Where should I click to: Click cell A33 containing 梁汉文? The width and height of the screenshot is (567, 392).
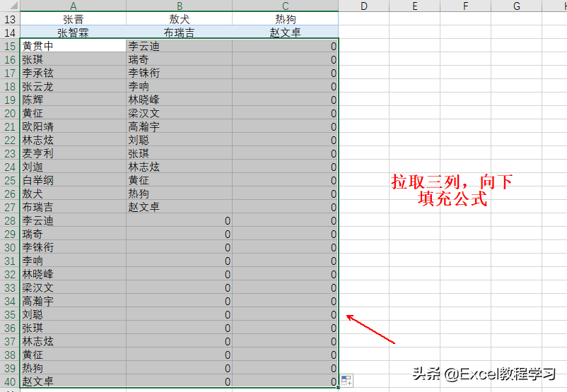pyautogui.click(x=73, y=287)
